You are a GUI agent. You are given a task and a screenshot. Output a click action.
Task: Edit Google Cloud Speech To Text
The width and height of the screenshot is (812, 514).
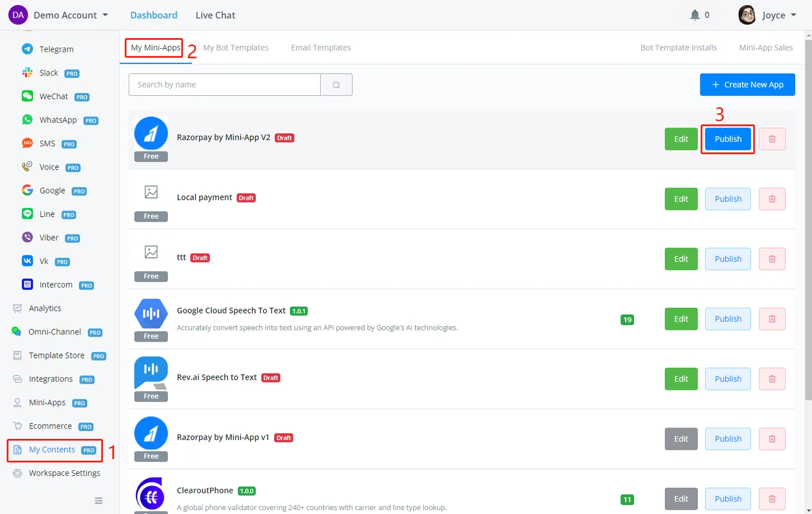pyautogui.click(x=681, y=319)
